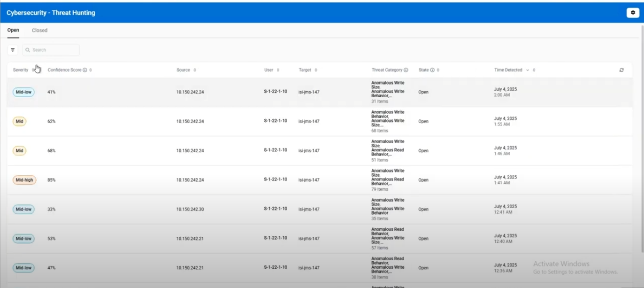Click the 12:40 AM detection time
Screen dimensions: 644x288
click(x=503, y=241)
